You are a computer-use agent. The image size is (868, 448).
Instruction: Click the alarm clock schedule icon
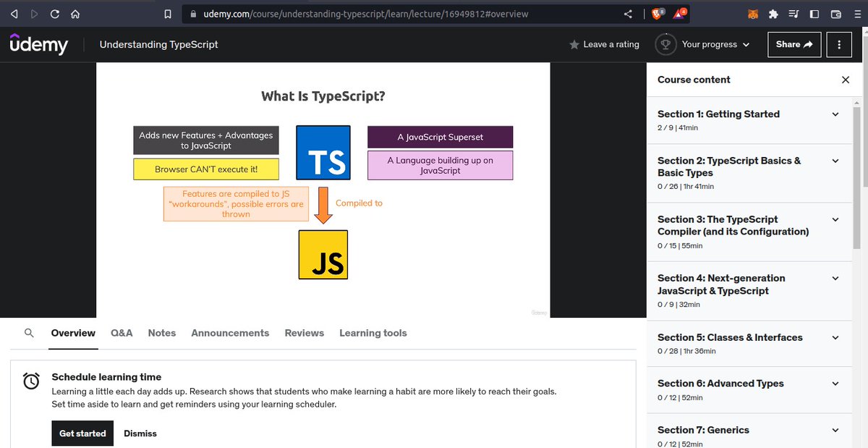point(31,381)
